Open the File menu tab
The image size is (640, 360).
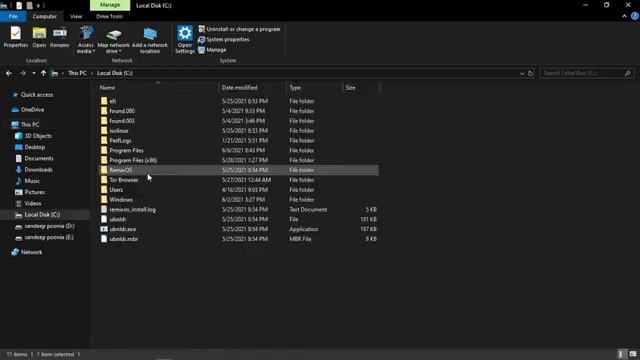pyautogui.click(x=13, y=16)
